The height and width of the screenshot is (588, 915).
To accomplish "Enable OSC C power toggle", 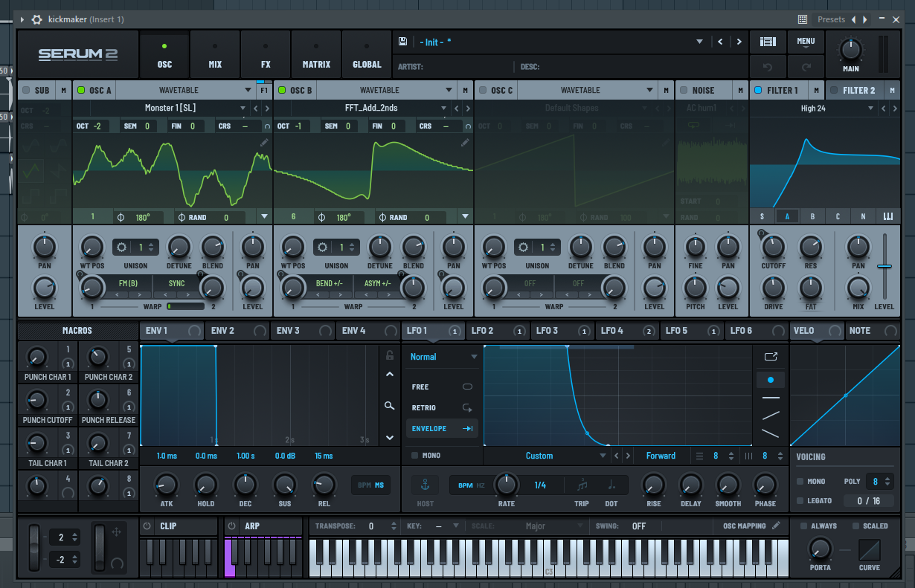I will coord(482,91).
